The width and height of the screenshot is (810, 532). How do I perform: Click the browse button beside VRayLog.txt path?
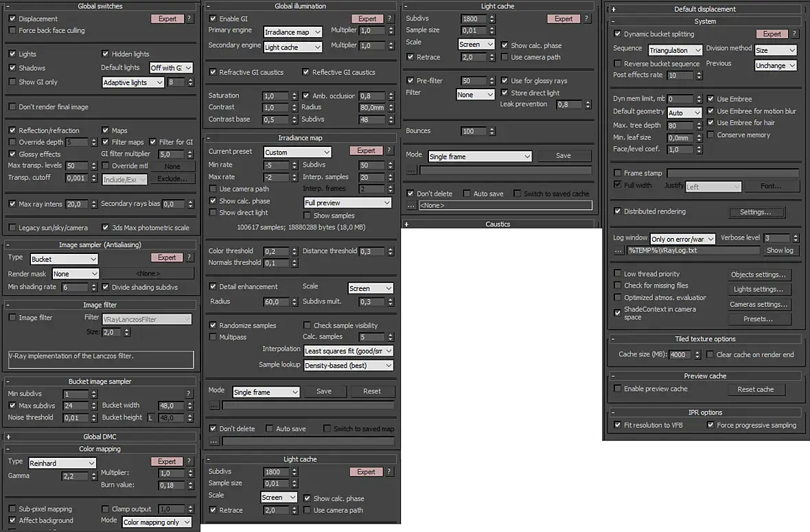618,251
